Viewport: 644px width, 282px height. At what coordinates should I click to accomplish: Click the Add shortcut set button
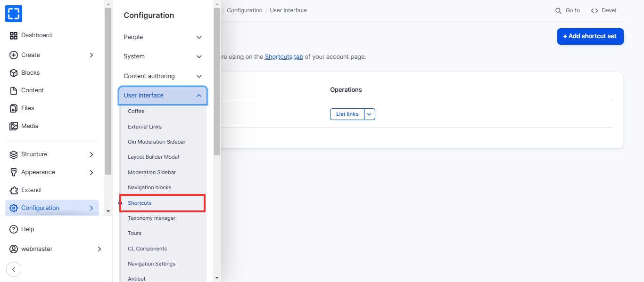(590, 36)
